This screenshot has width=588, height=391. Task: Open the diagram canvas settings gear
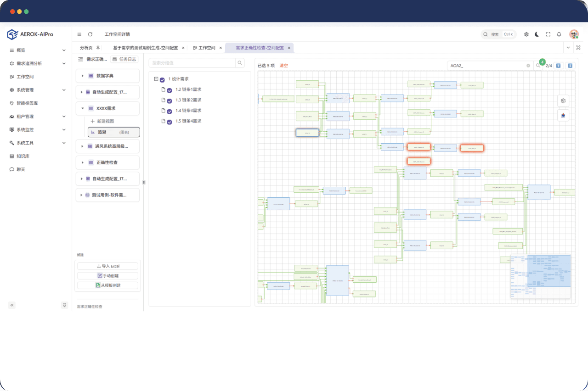563,101
